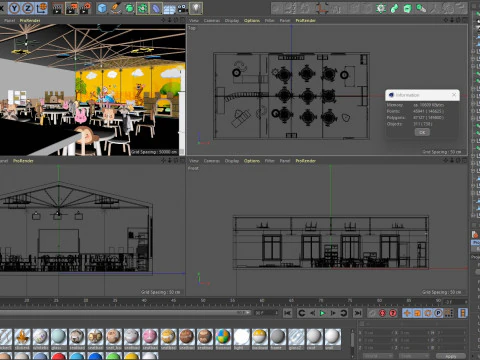Click the material manager scrollbar
Image resolution: width=480 pixels, height=360 pixels.
tap(352, 340)
